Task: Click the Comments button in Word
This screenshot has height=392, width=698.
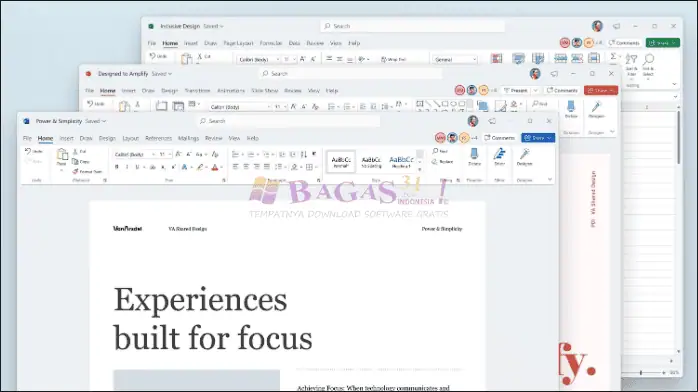Action: coord(499,138)
